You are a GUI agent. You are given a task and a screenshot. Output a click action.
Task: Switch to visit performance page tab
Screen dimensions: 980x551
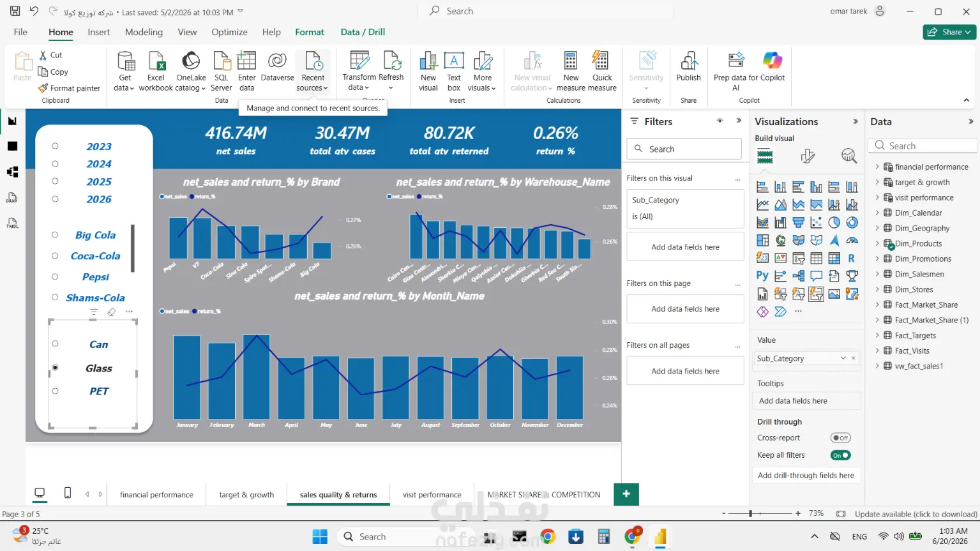tap(432, 495)
